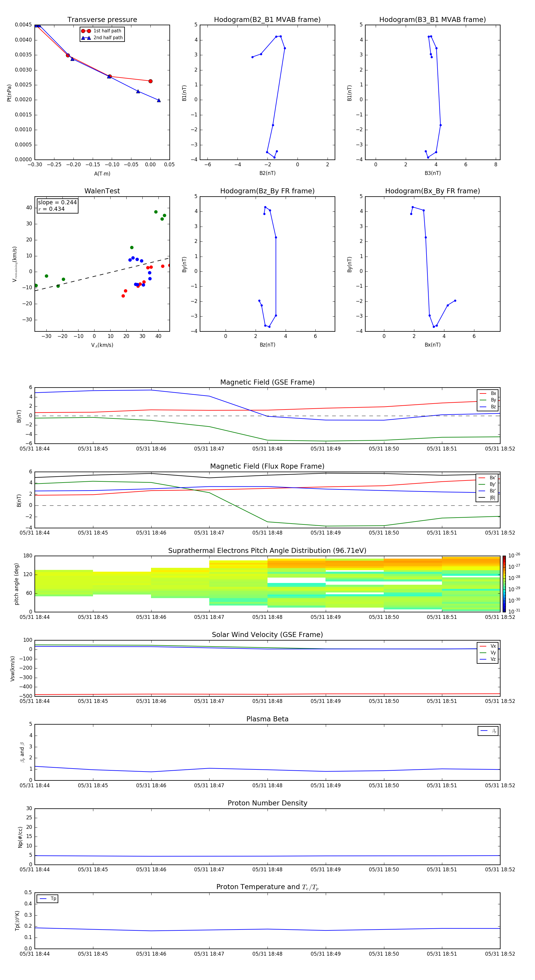Click the "Proton Temperature and Te/Tp" title
535x980 pixels.
(x=267, y=887)
